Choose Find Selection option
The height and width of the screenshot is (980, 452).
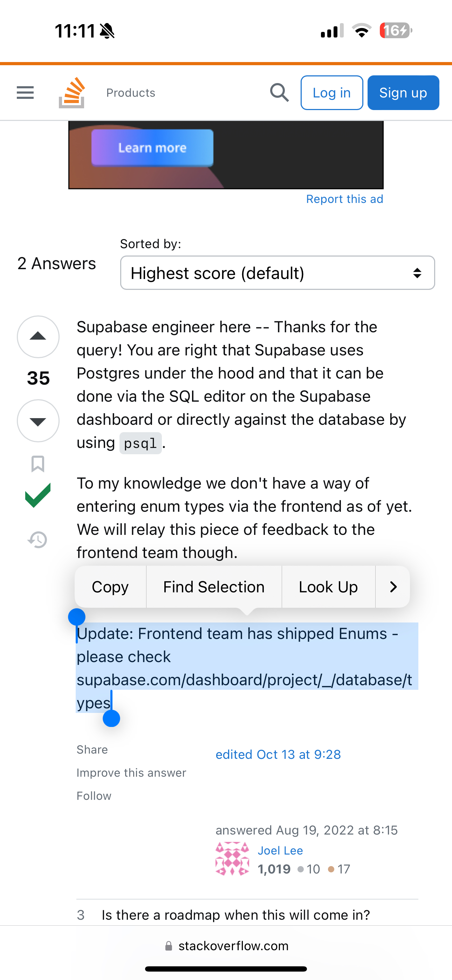[x=214, y=587]
